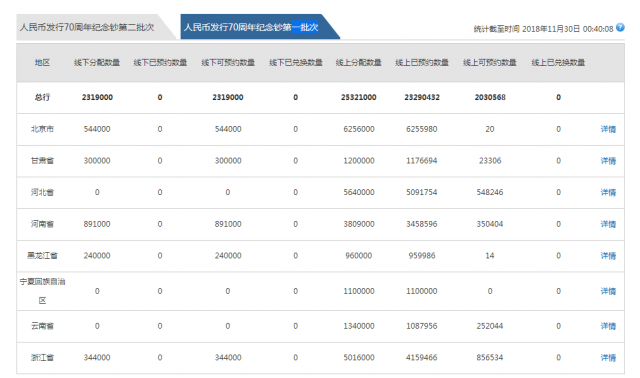Click value 6256000 in 北京市 row

(358, 129)
